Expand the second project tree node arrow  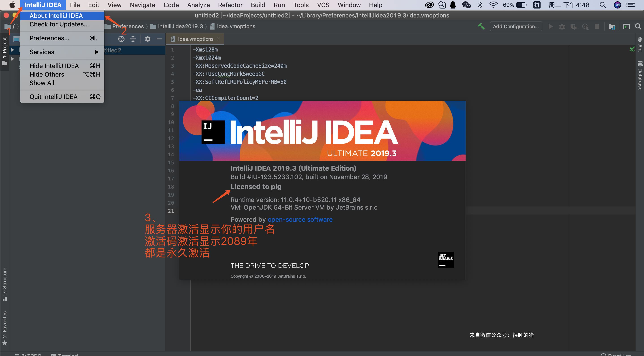click(12, 59)
